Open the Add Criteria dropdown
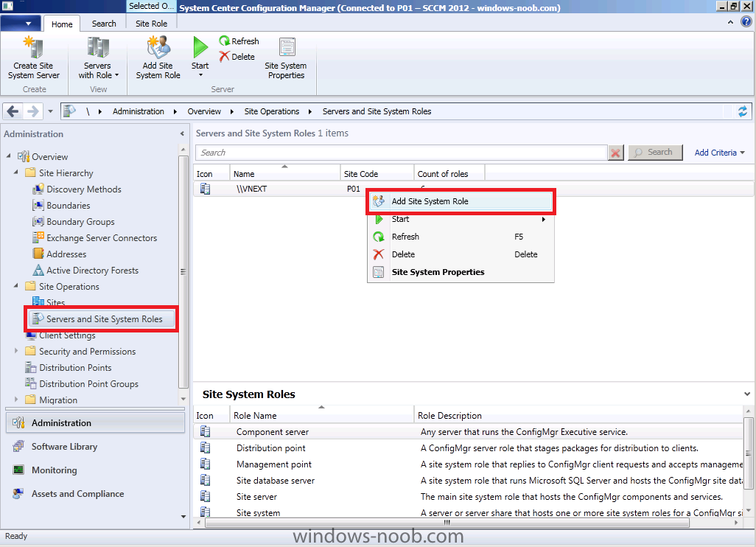The width and height of the screenshot is (756, 547). [719, 153]
